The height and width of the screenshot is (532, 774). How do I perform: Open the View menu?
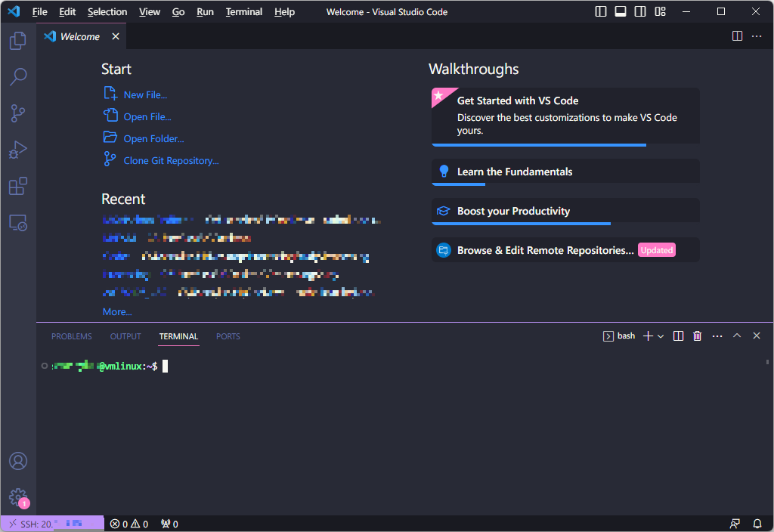click(x=149, y=12)
